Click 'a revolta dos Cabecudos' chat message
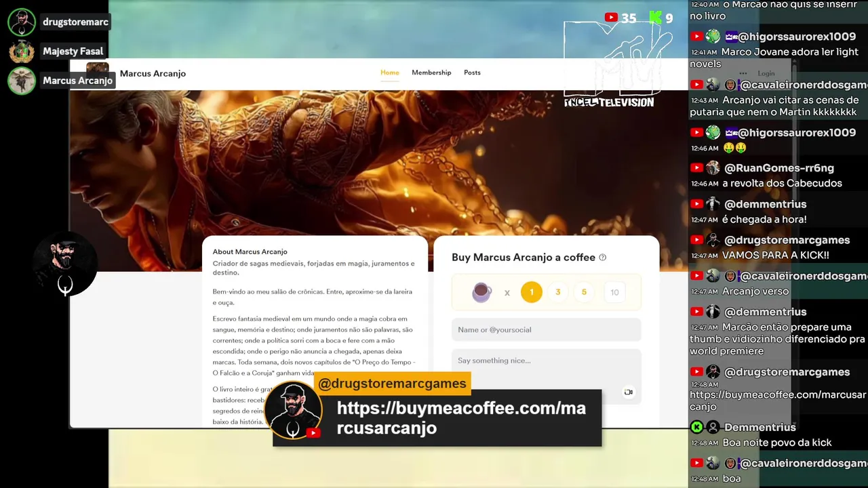This screenshot has width=868, height=488. [x=782, y=183]
